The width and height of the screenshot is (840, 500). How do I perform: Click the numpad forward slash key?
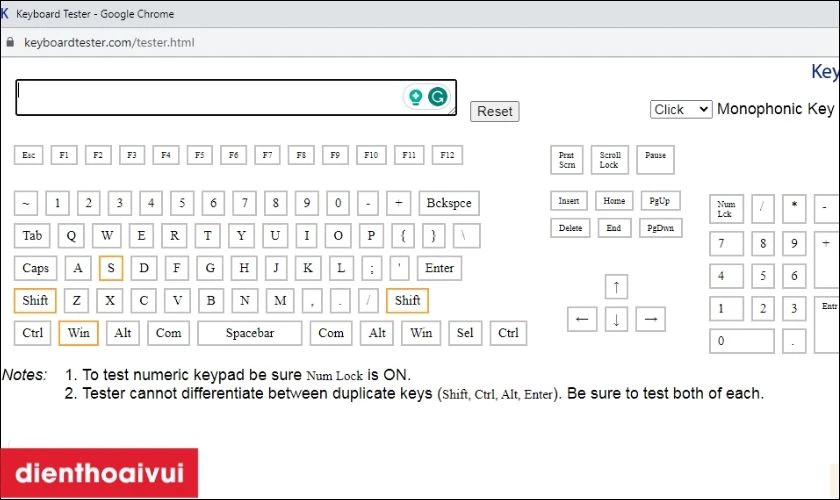[x=763, y=209]
